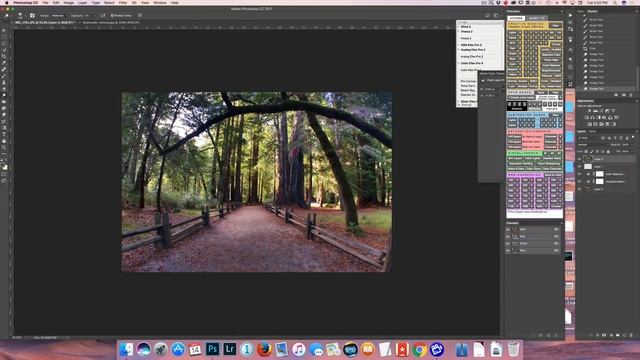Open Lightroom from the Dock

(x=229, y=349)
